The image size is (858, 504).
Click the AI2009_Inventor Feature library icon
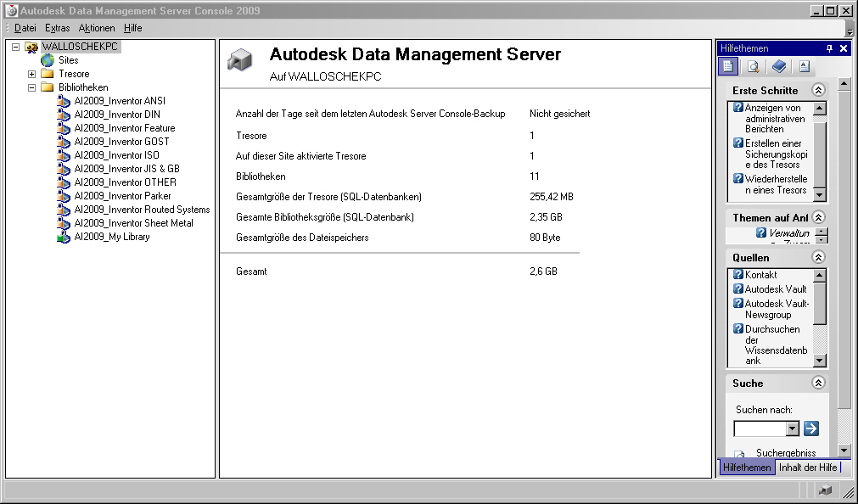coord(64,128)
